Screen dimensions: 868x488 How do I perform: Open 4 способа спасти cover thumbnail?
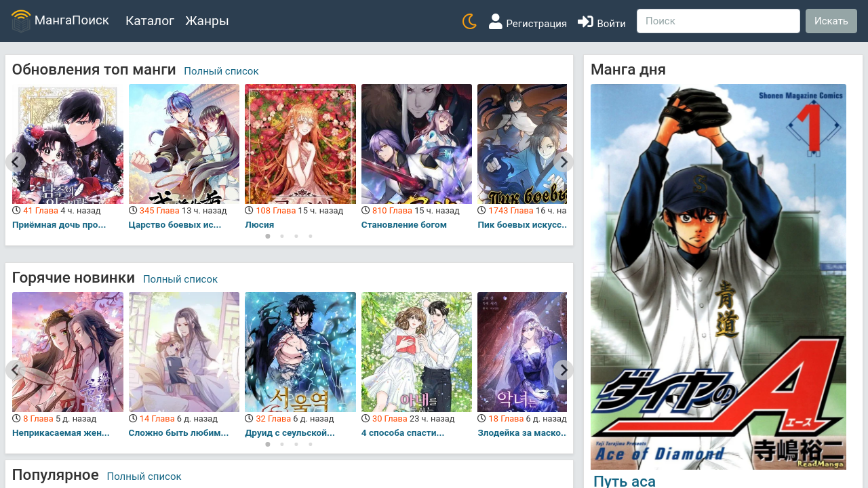(x=416, y=352)
